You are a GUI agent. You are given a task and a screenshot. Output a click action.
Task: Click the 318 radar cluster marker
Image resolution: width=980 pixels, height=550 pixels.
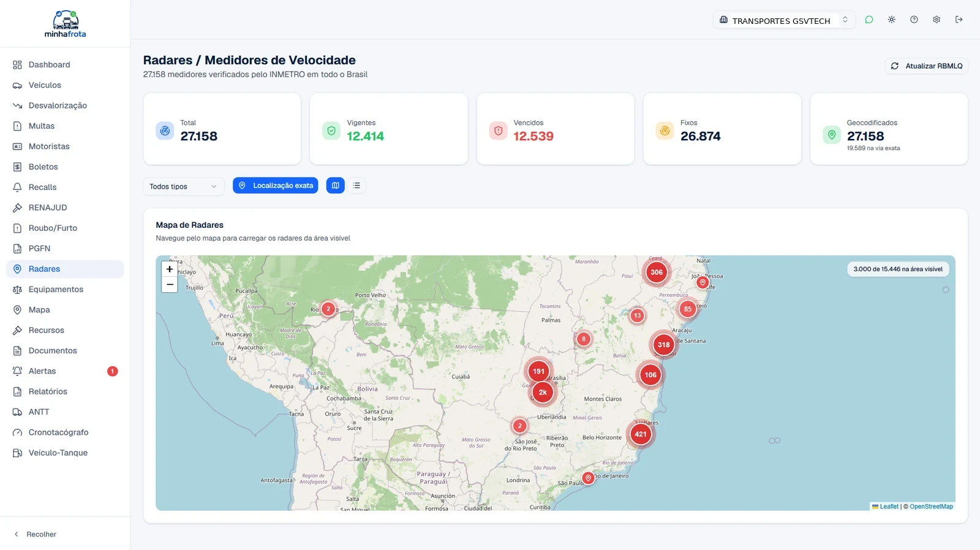(x=664, y=345)
